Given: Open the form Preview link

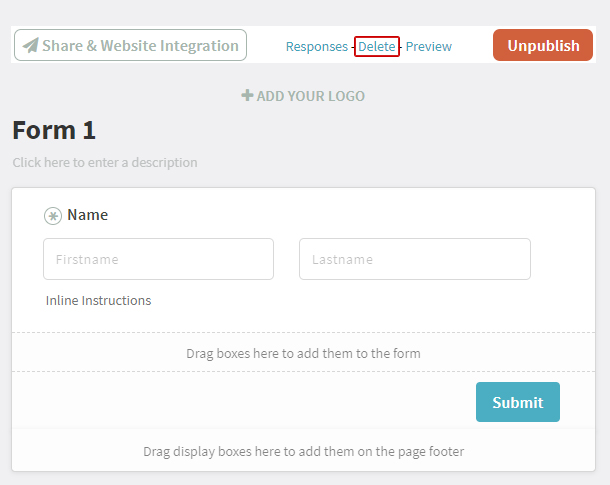Looking at the screenshot, I should point(429,47).
